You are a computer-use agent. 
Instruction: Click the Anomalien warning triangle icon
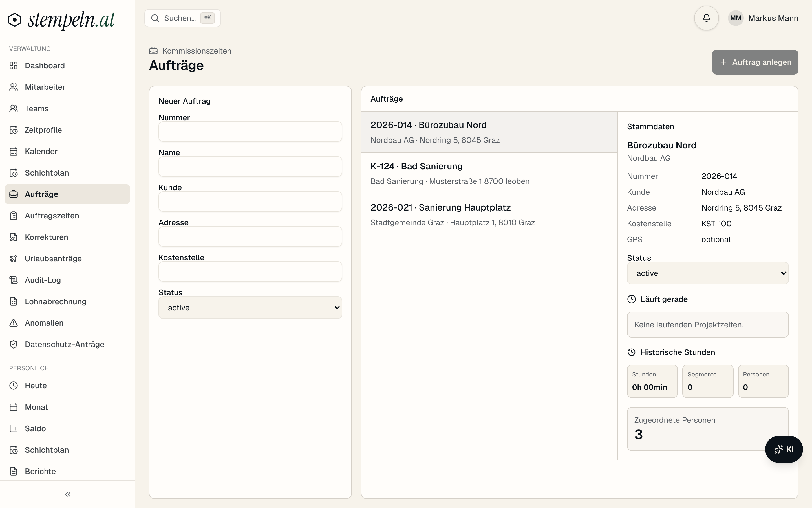point(14,323)
